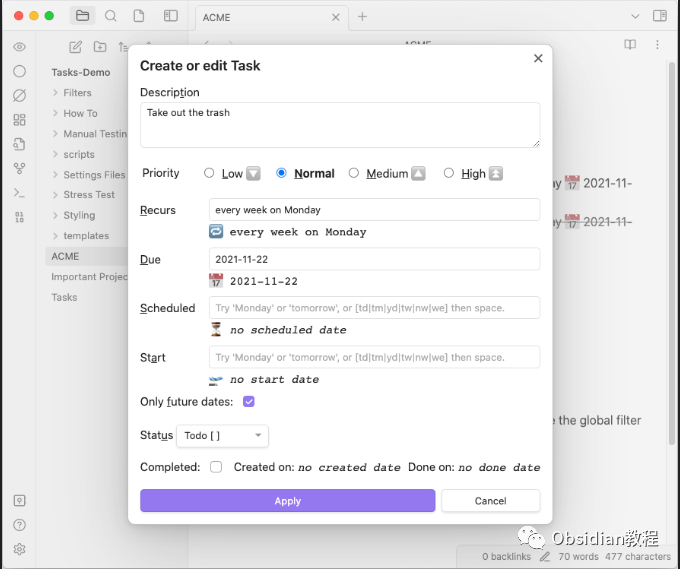Viewport: 680px width, 569px height.
Task: Open the canvas grid icon in ribbon
Action: pos(19,120)
